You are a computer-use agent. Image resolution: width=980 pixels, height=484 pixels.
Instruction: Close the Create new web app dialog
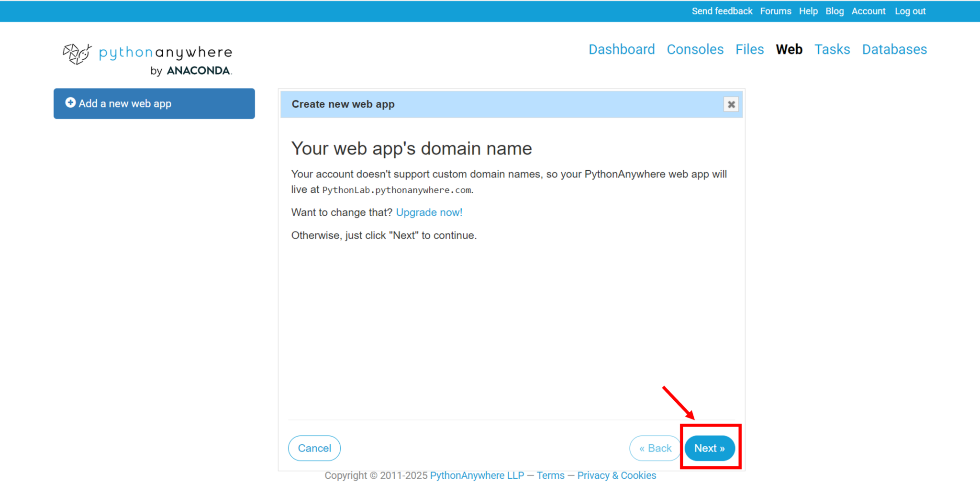pyautogui.click(x=731, y=104)
